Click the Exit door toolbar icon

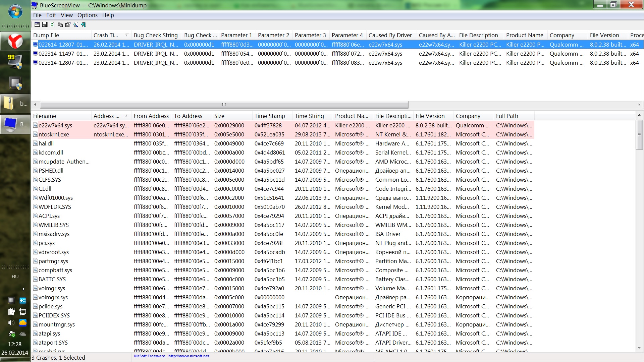point(84,24)
